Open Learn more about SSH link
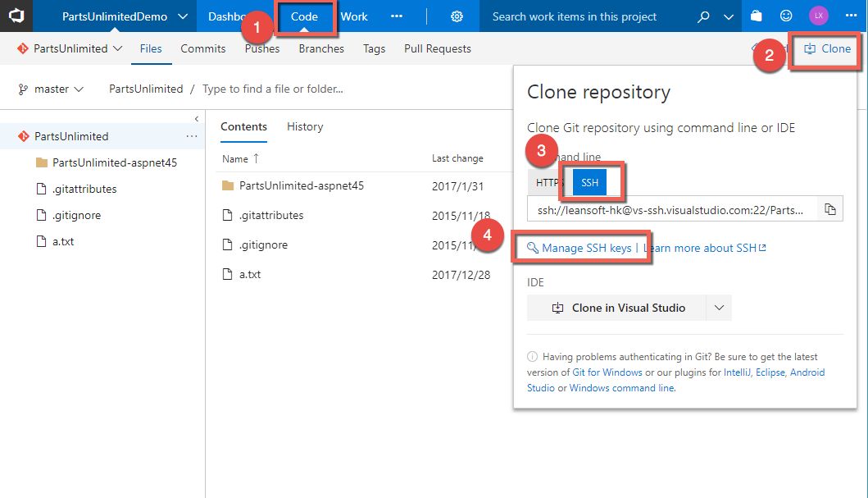 pyautogui.click(x=705, y=248)
